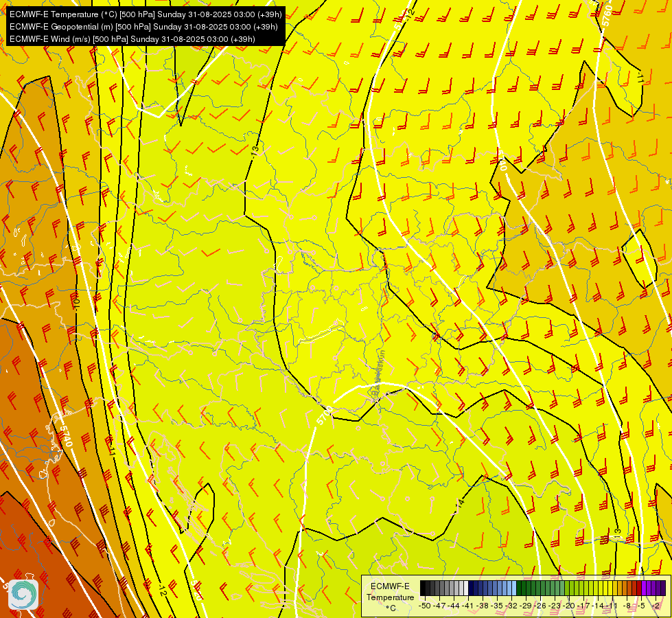Click the -32 tick label on legend
The image size is (672, 618).
pos(511,606)
